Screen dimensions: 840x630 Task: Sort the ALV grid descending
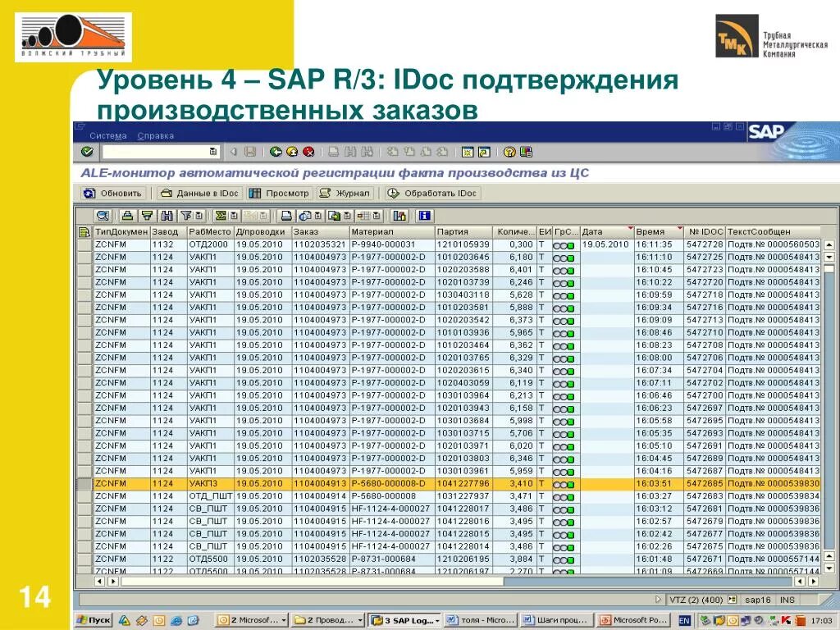[x=147, y=216]
